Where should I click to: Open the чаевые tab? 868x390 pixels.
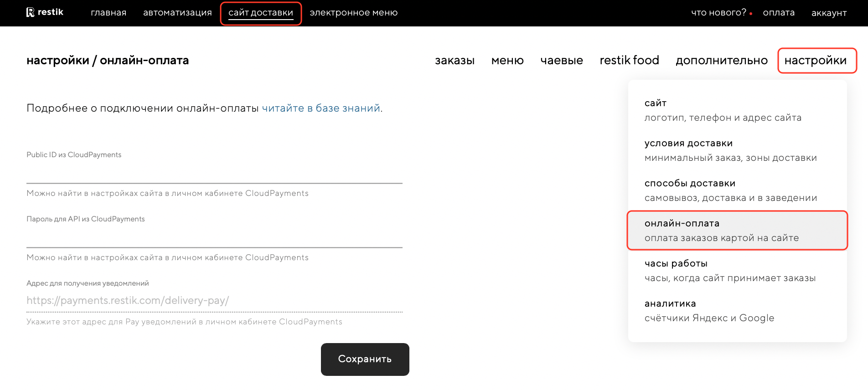(562, 61)
